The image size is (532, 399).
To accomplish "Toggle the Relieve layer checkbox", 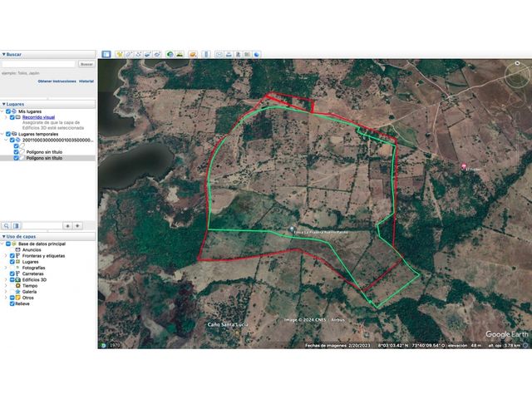I will [x=12, y=303].
